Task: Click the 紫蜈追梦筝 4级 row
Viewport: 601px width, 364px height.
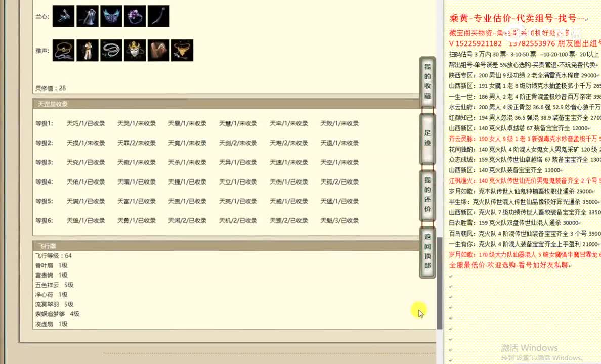Action: tap(58, 314)
